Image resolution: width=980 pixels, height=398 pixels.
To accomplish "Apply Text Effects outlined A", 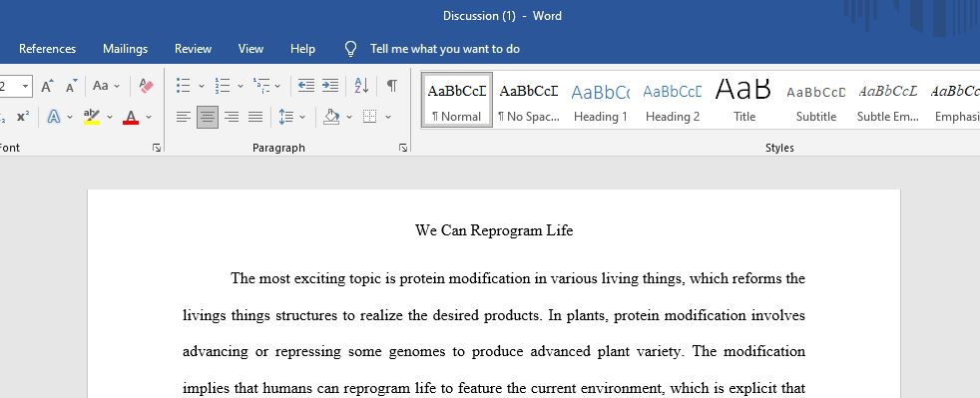I will (x=54, y=117).
